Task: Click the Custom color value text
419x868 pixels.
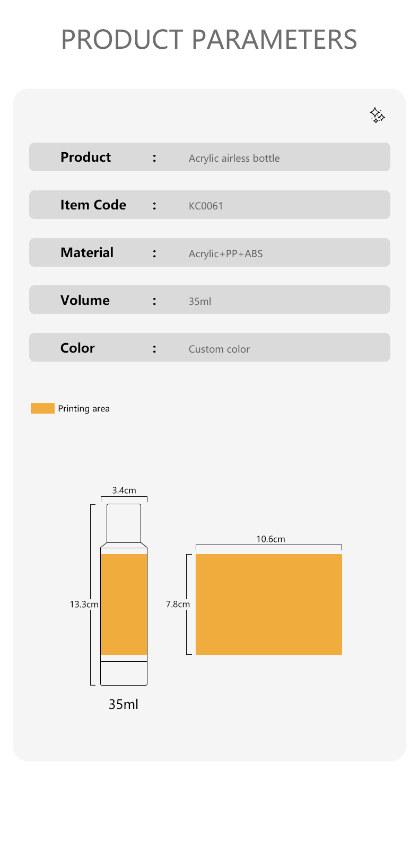Action: coord(219,349)
